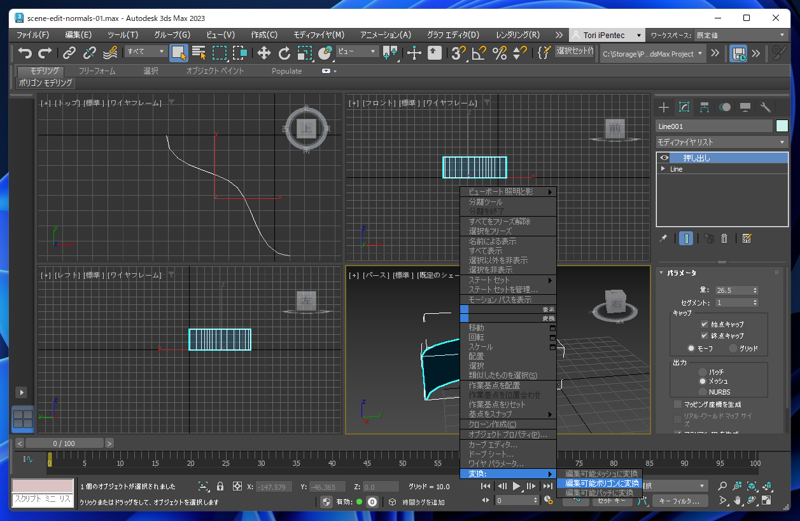Open the レンダリング(R) menu
The image size is (800, 521).
coord(517,35)
